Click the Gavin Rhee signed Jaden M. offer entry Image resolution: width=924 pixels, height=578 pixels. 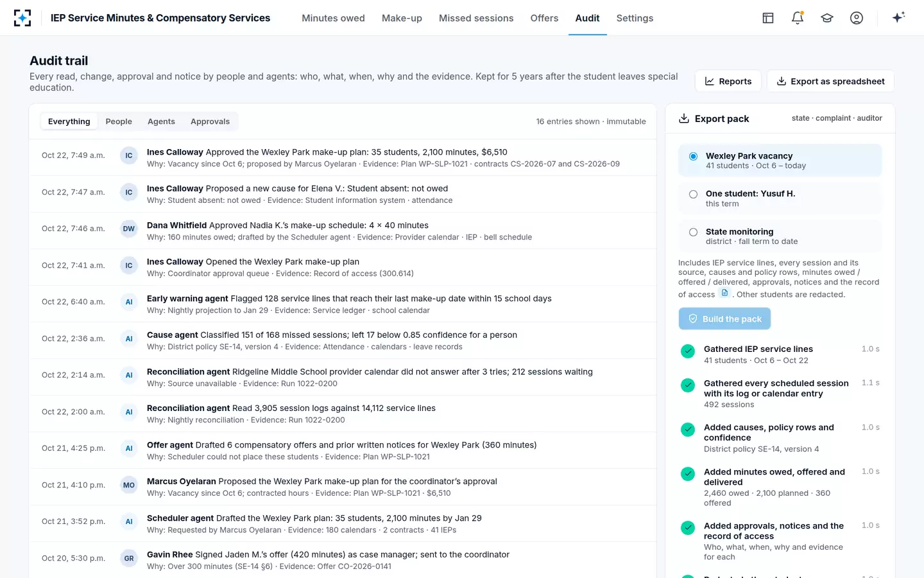pos(343,560)
